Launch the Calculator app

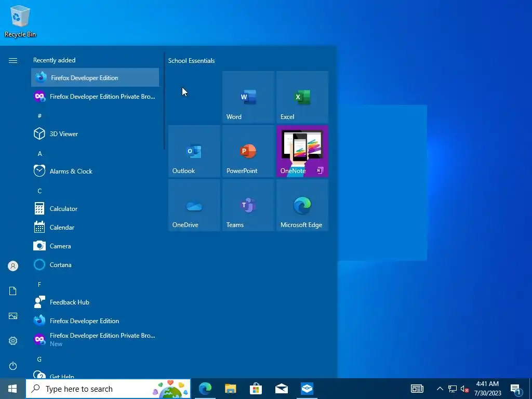pos(95,208)
